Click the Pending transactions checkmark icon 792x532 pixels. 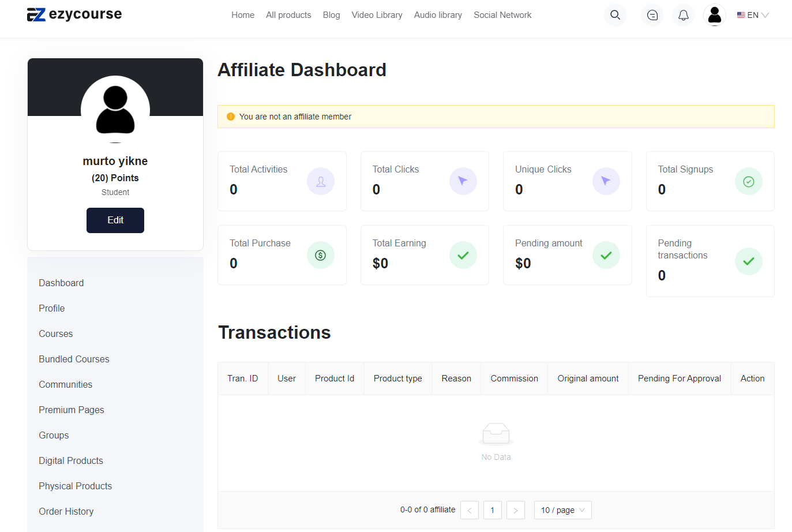pos(749,261)
